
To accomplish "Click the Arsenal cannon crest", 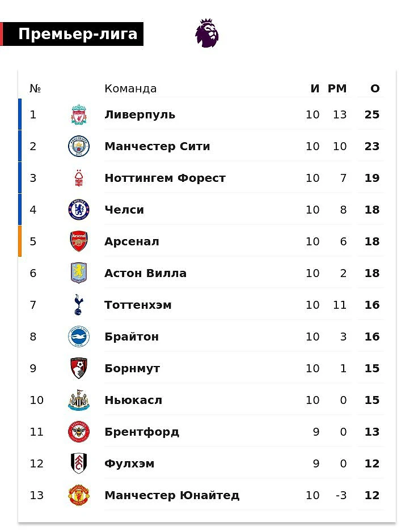I will coord(79,241).
